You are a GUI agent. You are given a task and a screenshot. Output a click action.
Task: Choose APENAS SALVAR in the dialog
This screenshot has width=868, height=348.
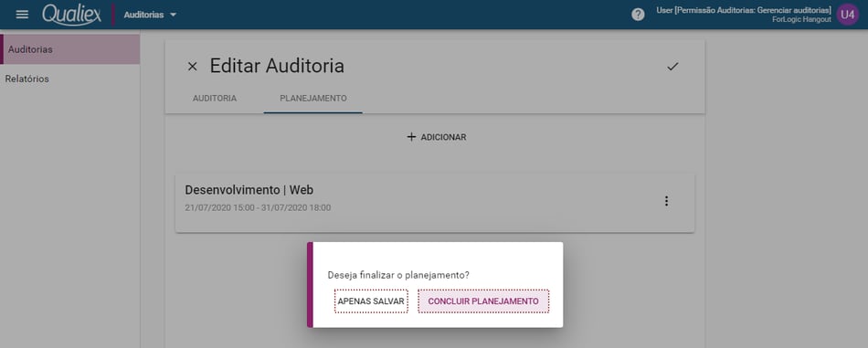[371, 301]
